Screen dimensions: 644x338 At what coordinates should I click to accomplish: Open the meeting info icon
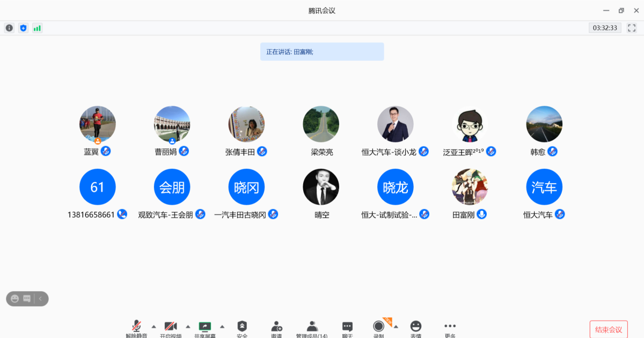[x=9, y=28]
